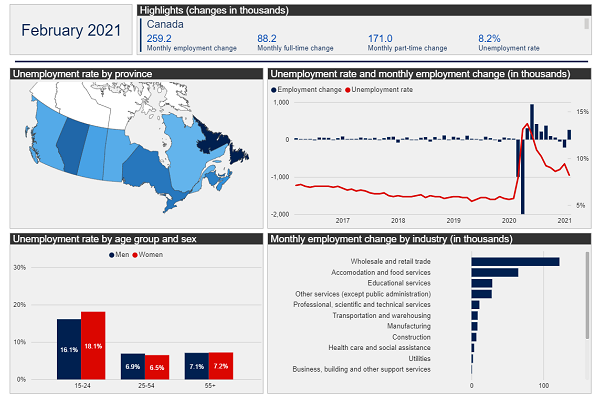The height and width of the screenshot is (400, 600).
Task: Click the Unemployment rate legend marker
Action: (x=347, y=90)
